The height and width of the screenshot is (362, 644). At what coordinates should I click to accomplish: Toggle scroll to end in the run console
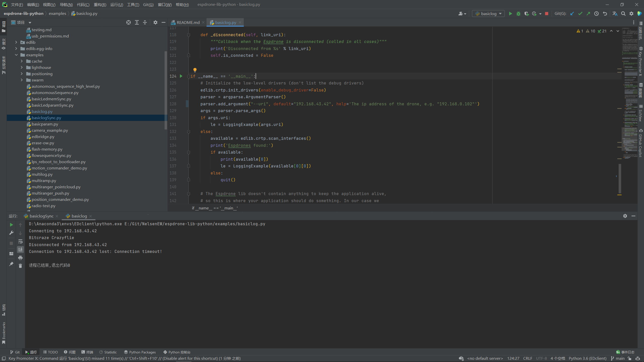[x=20, y=249]
